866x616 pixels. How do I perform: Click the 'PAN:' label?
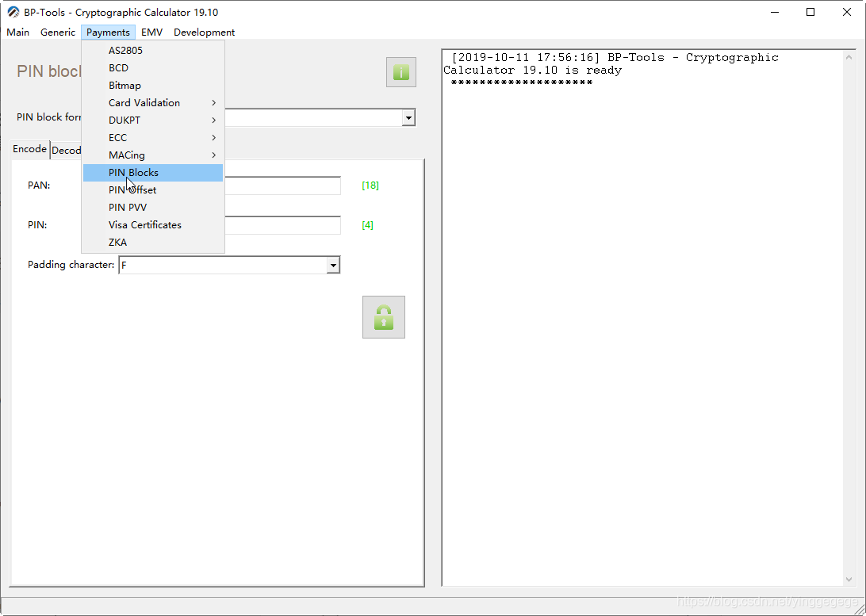39,186
